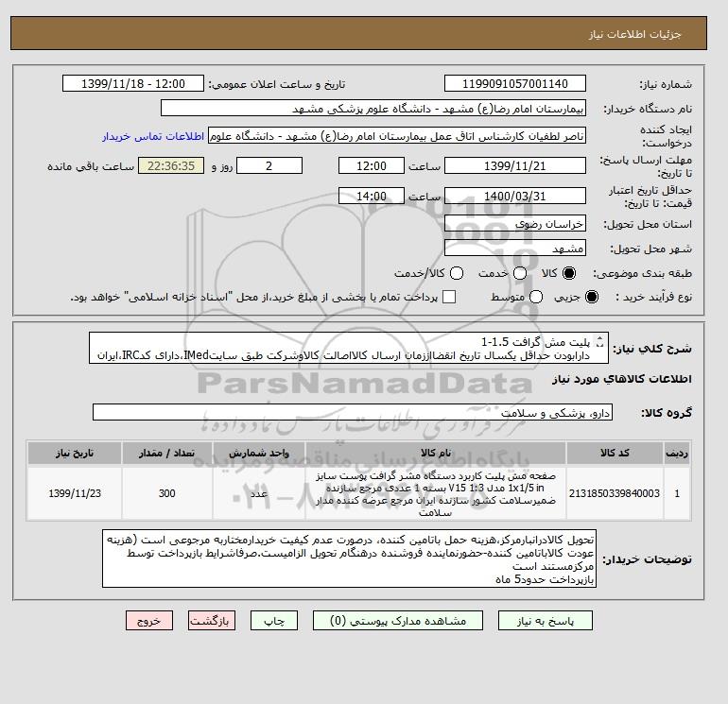Click the ساعت باقی مانده label

click(91, 166)
